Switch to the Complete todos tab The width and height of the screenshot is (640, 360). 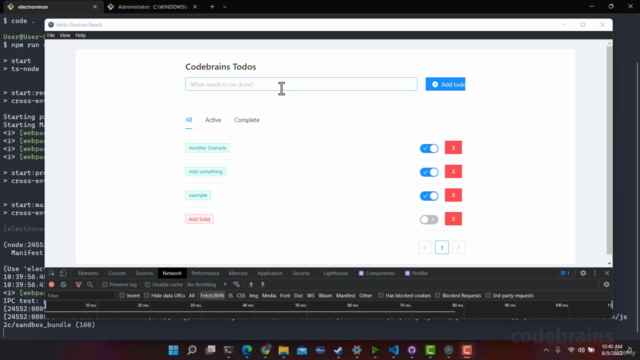pyautogui.click(x=247, y=120)
